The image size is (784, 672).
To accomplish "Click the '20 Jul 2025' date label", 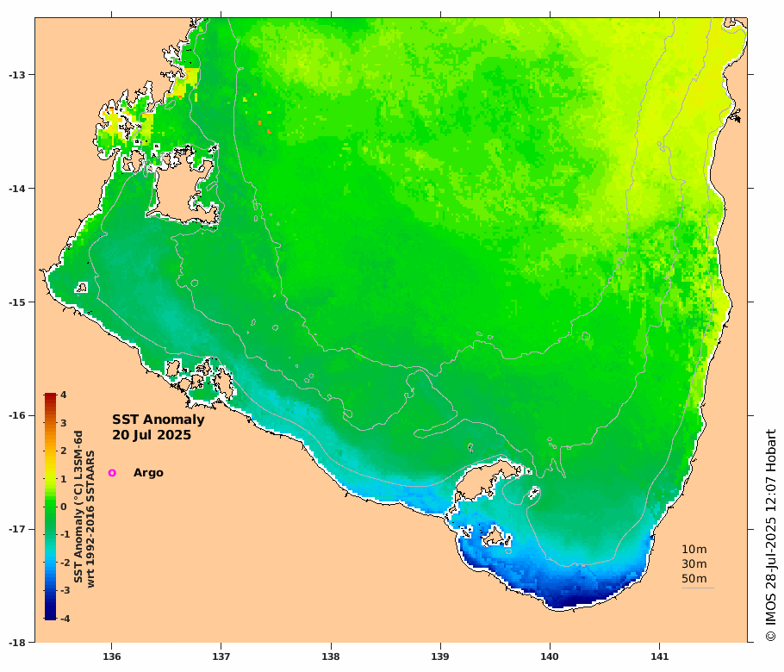I will [x=152, y=436].
